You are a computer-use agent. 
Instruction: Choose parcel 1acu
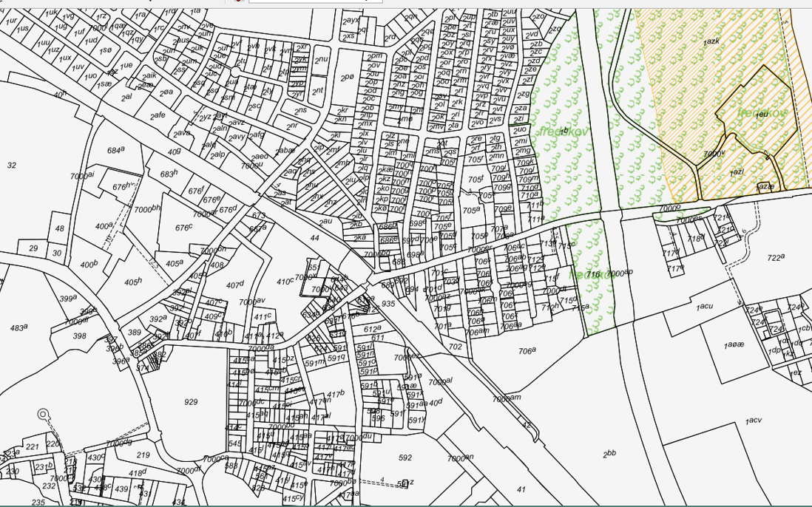coord(703,306)
